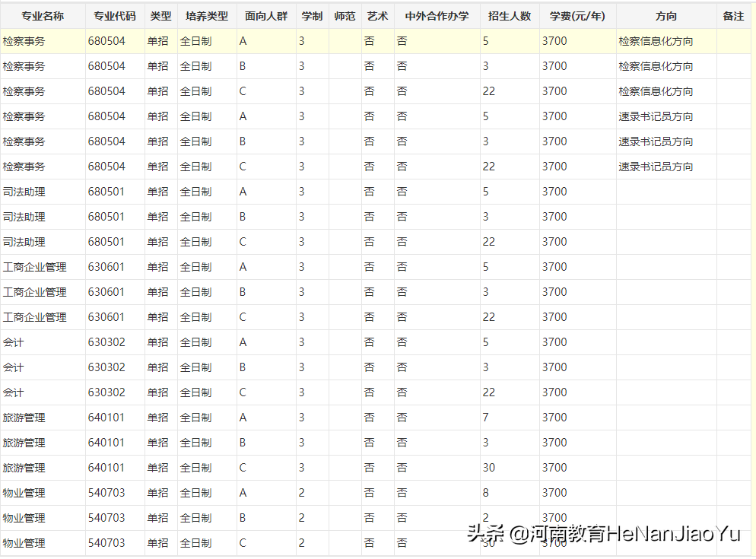This screenshot has width=756, height=559.
Task: Select 工商企业管理 in its group C row
Action: [x=35, y=317]
